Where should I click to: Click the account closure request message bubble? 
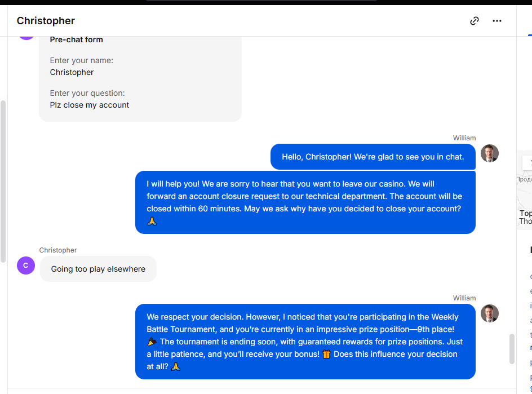pos(305,202)
